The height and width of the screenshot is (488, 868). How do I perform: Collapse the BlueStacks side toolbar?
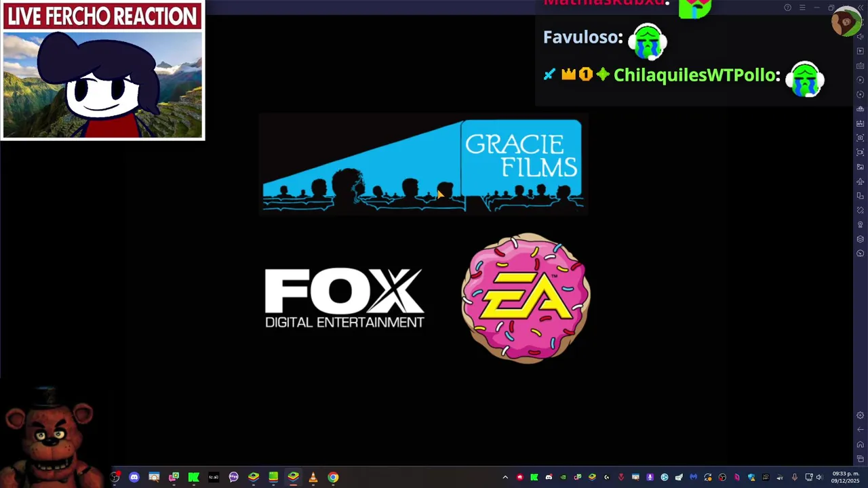(x=861, y=7)
